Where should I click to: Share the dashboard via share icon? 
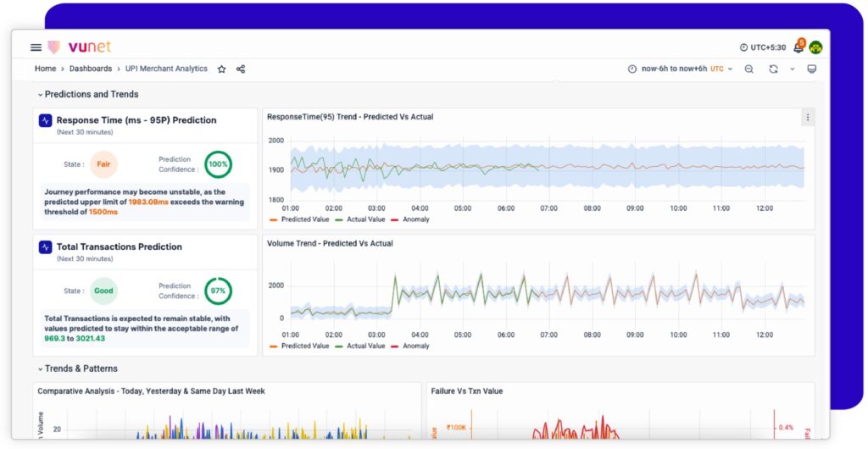click(x=241, y=69)
